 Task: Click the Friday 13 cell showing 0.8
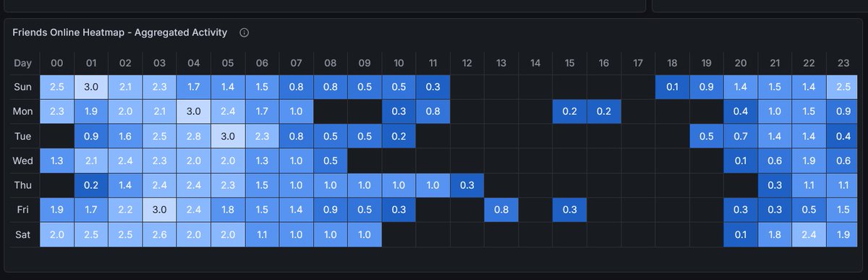pyautogui.click(x=501, y=210)
